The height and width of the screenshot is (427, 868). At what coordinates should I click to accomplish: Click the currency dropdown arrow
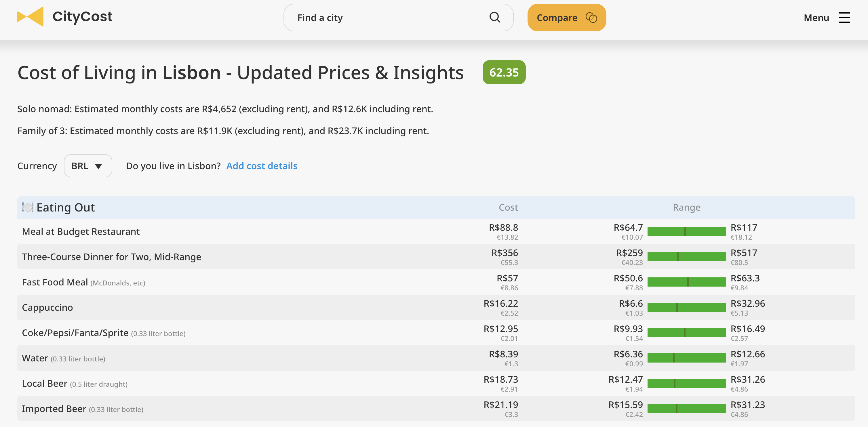(x=98, y=166)
